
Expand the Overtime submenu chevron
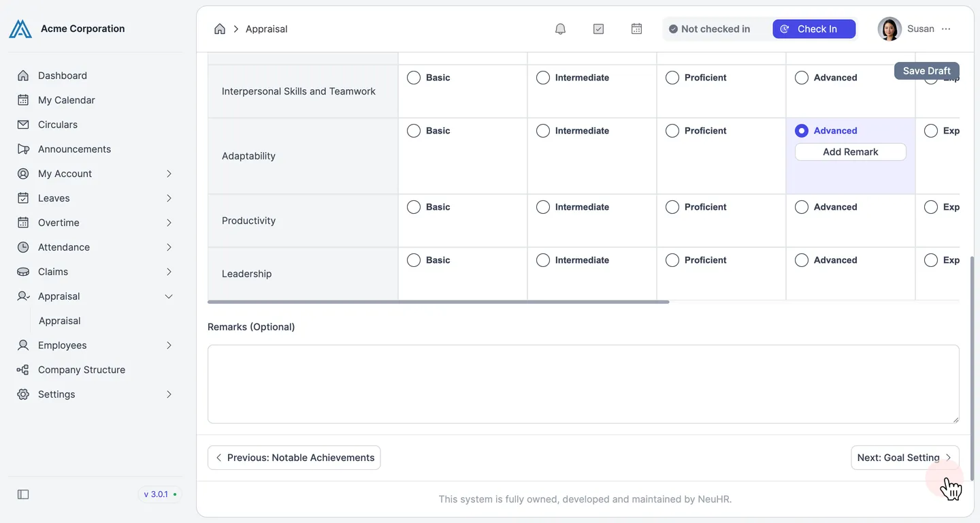169,223
